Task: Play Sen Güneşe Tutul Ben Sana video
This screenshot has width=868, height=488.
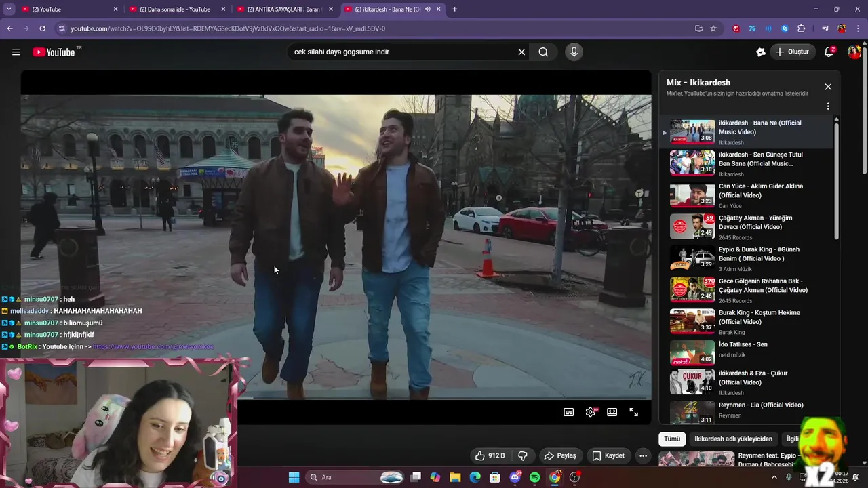Action: pos(746,163)
